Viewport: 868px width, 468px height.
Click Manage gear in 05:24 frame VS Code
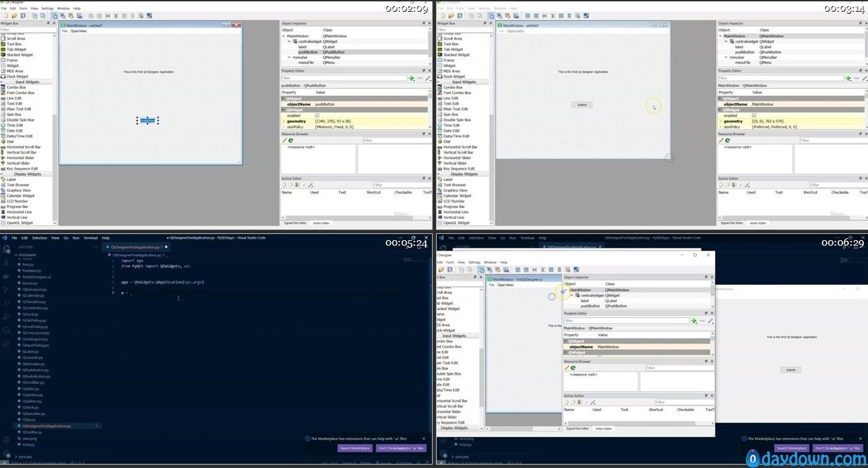(5, 454)
